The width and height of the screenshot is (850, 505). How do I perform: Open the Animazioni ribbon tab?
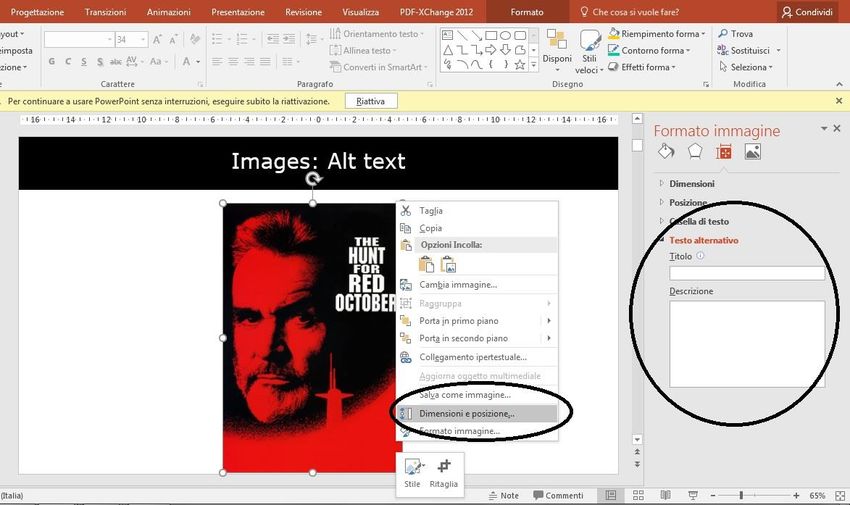click(169, 12)
